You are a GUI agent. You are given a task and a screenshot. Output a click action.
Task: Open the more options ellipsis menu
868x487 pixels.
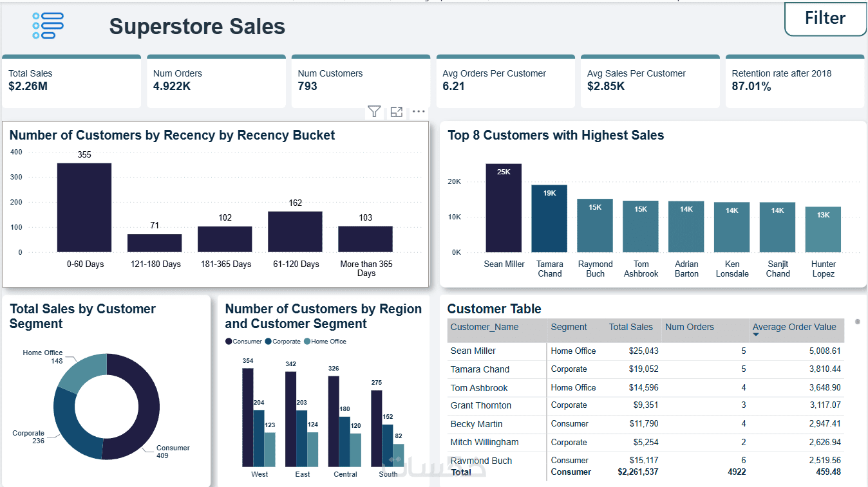tap(419, 112)
